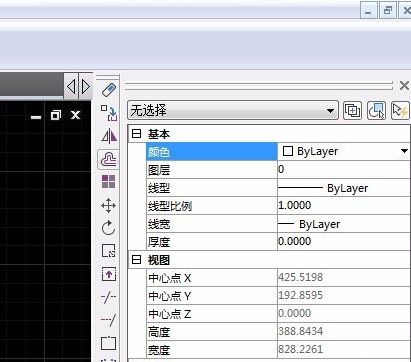411x362 pixels.
Task: Select the Move tool icon
Action: 108,206
